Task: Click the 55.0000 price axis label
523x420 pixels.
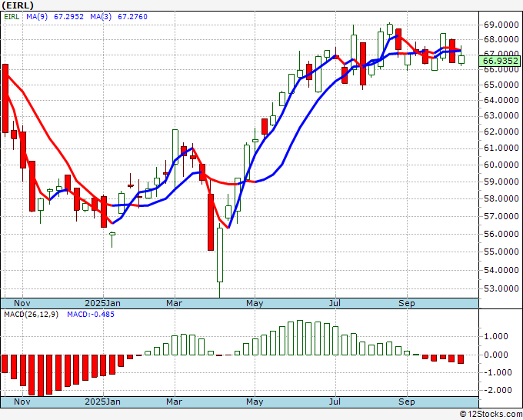Action: pyautogui.click(x=501, y=252)
